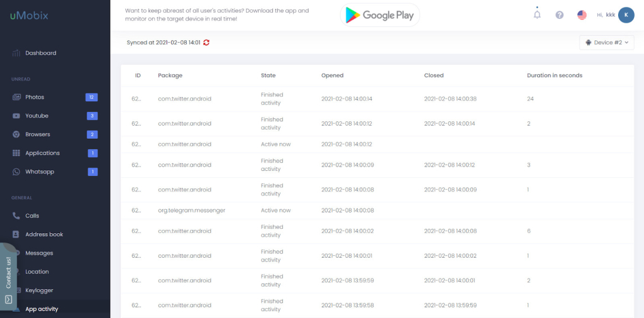Click Active now for twitter row

pos(275,145)
